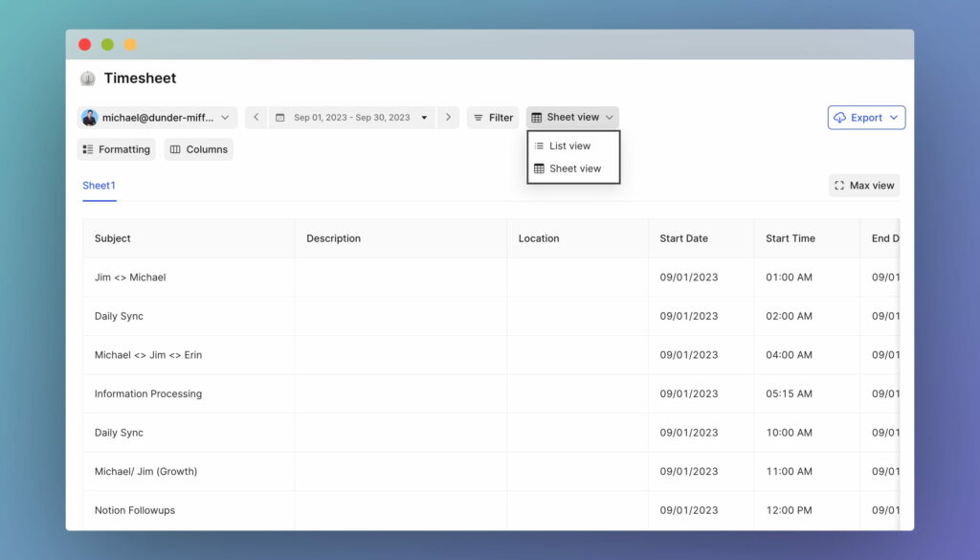Viewport: 980px width, 560px height.
Task: Click the 11:00 AM start time cell
Action: pos(807,471)
